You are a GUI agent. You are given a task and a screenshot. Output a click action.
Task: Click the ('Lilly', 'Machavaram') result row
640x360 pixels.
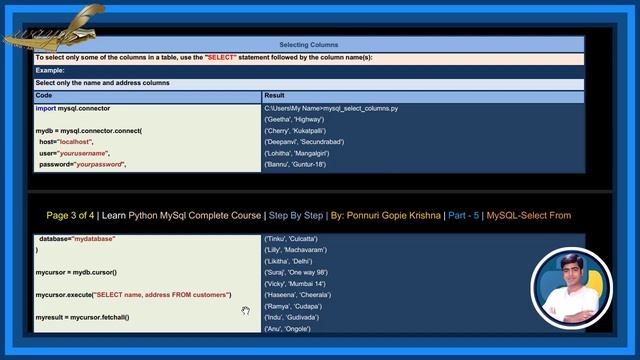pyautogui.click(x=296, y=250)
